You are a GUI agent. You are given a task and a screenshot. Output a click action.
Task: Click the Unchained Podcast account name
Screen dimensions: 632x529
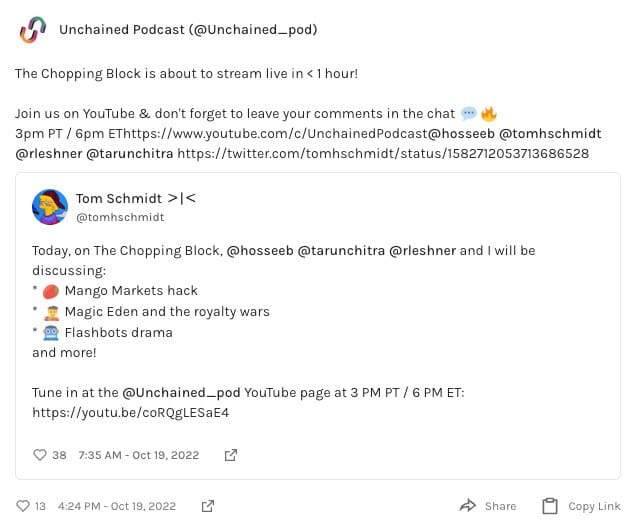tap(188, 30)
